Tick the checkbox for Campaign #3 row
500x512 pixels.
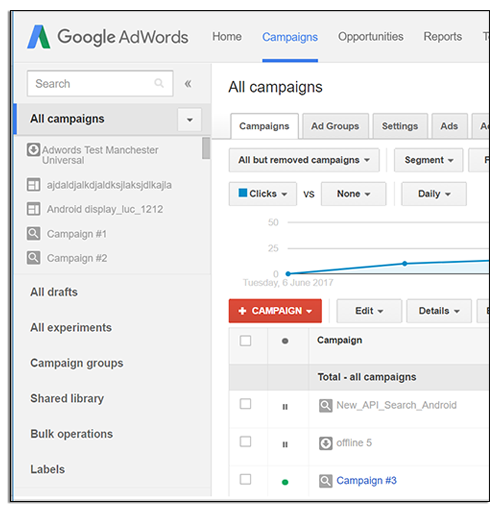245,479
